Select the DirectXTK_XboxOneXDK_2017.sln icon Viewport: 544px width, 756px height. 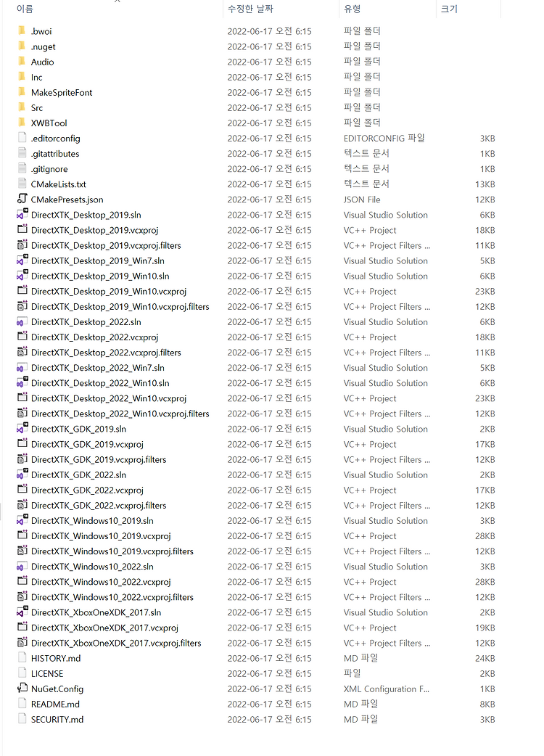click(22, 612)
